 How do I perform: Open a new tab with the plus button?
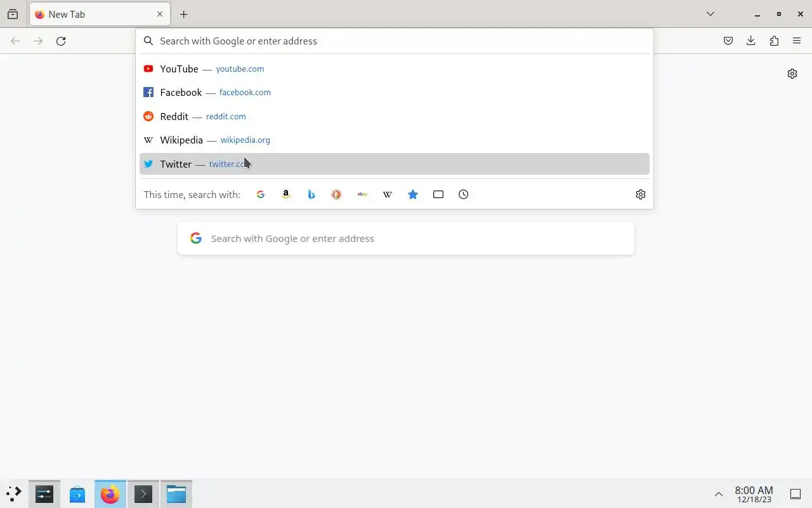(183, 14)
